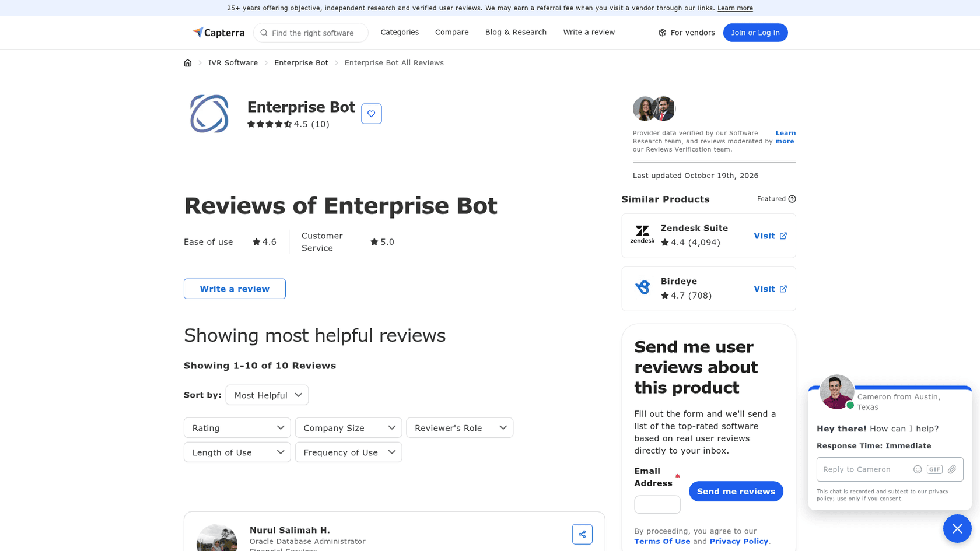
Task: Click 'Showing 1-10 of 10 Reviews' text
Action: [260, 366]
